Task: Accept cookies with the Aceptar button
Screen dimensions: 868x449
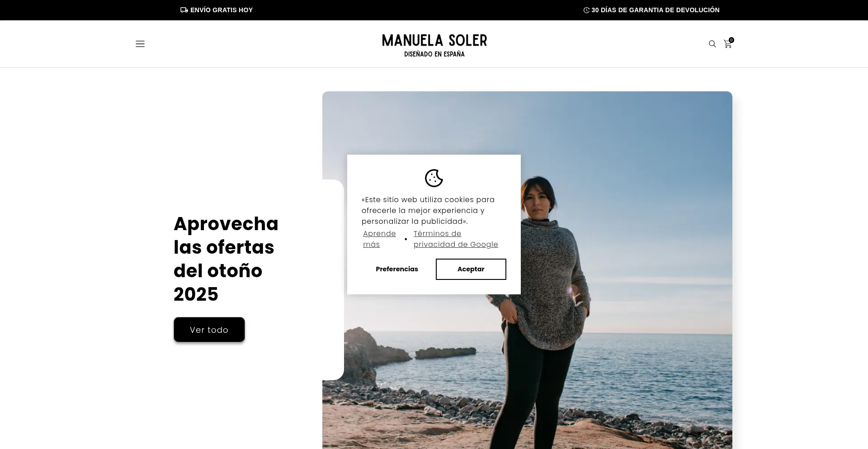Action: point(471,269)
